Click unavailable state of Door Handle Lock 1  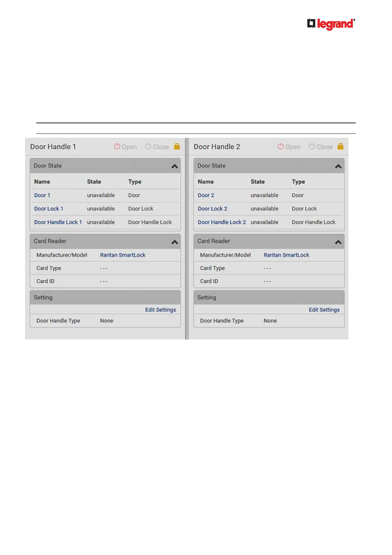[x=101, y=222]
